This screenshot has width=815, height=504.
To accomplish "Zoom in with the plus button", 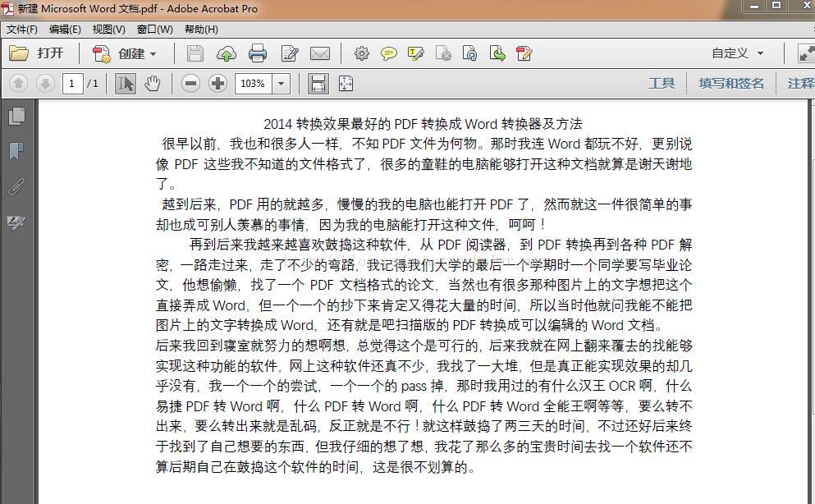I will pos(217,83).
